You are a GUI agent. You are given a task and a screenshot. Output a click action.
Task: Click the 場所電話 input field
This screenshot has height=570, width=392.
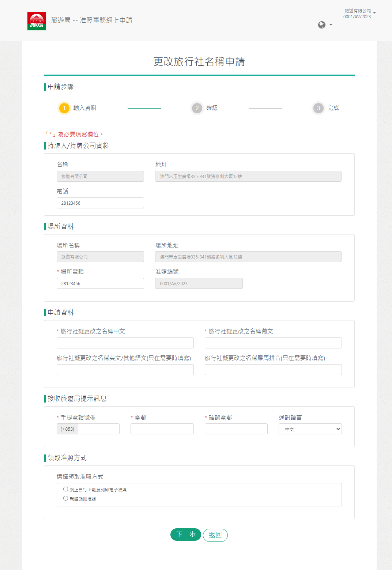(x=100, y=283)
